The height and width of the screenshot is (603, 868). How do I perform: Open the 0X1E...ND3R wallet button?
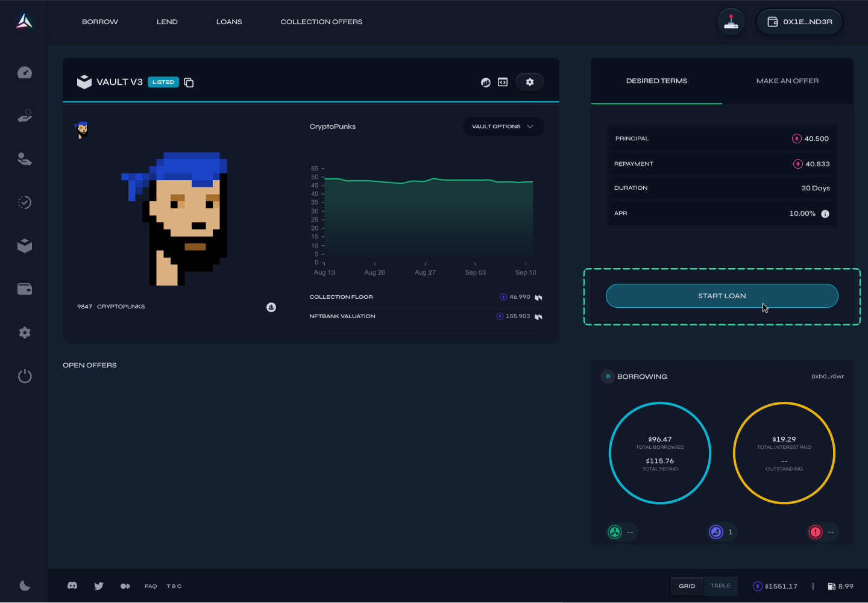point(799,22)
